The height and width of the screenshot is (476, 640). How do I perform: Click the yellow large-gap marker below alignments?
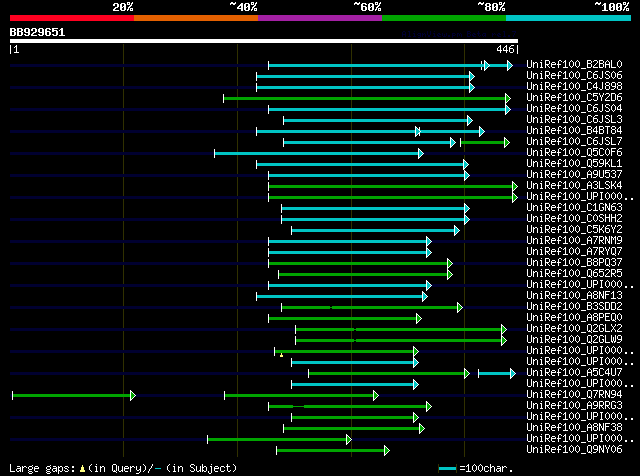click(x=281, y=356)
